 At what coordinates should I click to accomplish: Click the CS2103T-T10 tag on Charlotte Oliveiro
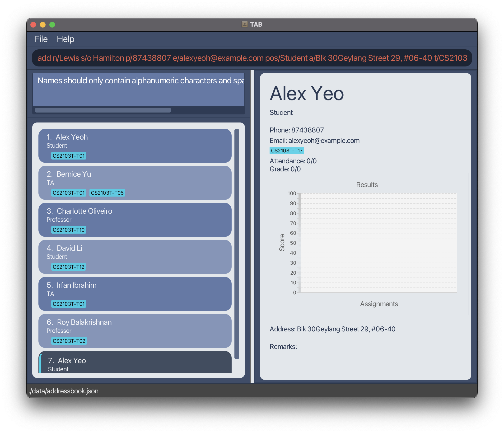[x=69, y=230]
